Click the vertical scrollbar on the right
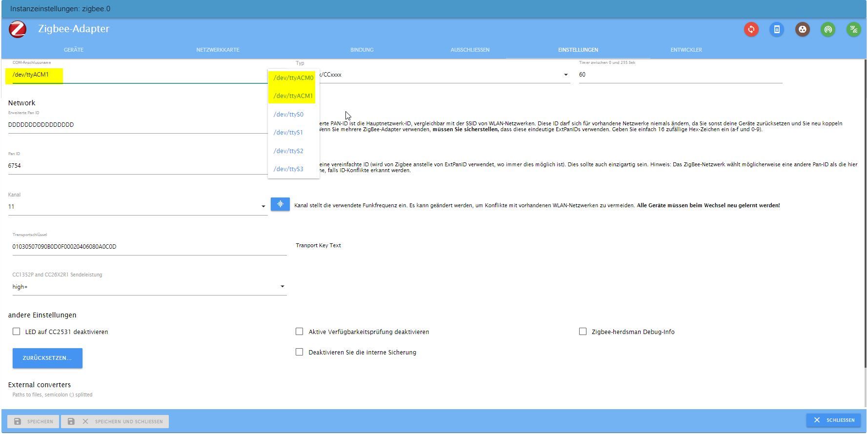 pyautogui.click(x=865, y=215)
